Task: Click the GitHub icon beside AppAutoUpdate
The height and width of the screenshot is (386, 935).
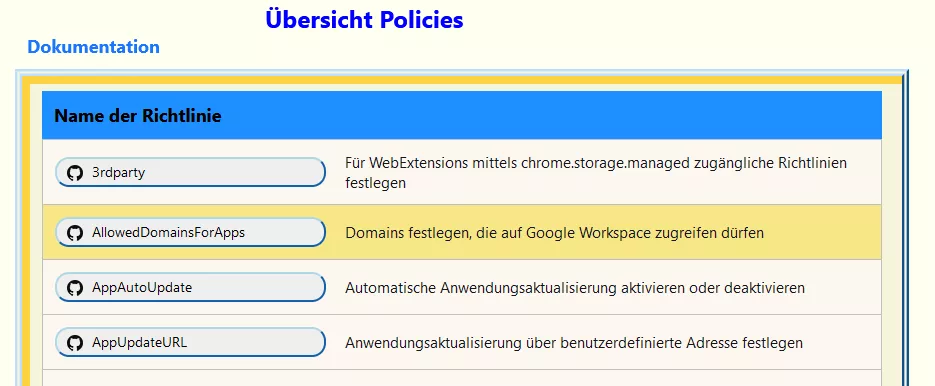Action: (75, 288)
